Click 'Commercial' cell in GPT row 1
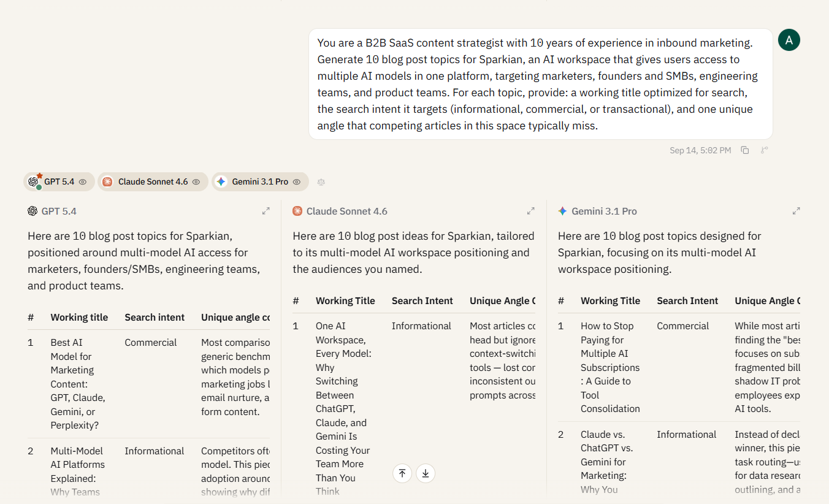Screen dimensions: 829x504 point(151,343)
